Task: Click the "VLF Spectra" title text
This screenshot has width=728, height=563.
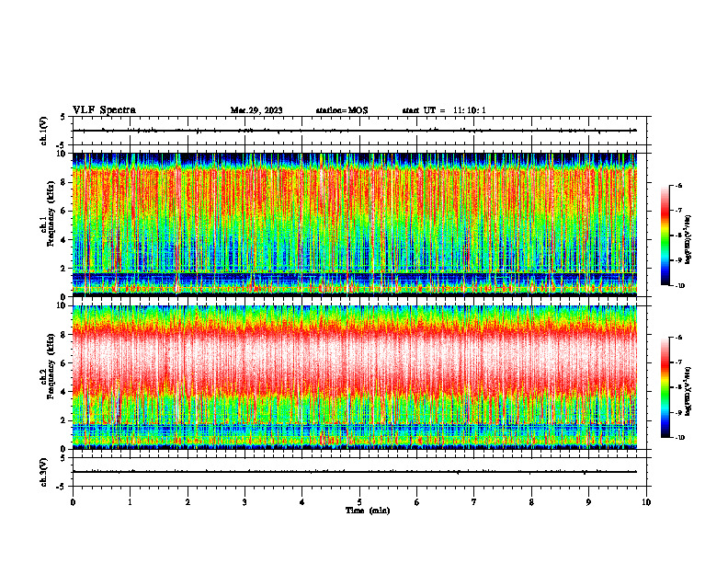Action: point(104,110)
